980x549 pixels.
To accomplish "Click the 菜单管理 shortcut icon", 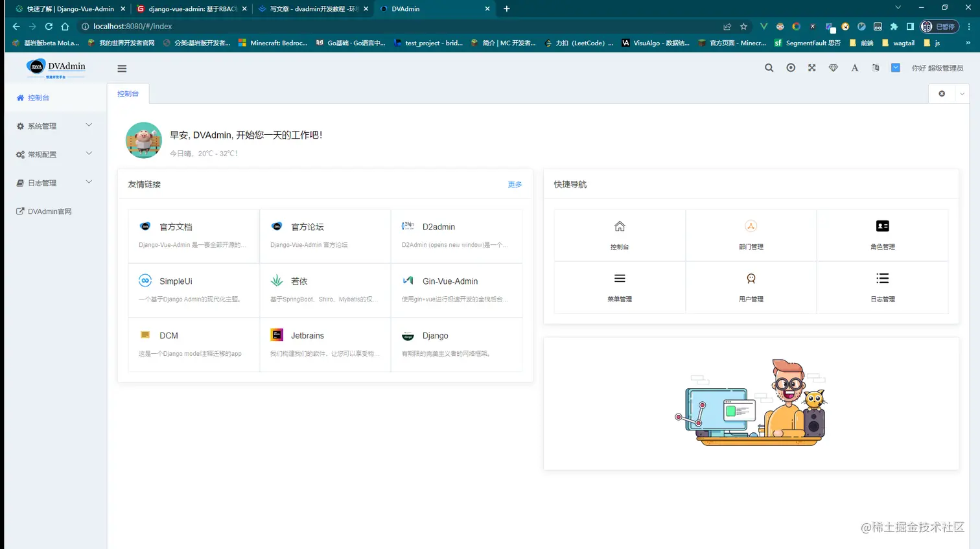I will 620,279.
